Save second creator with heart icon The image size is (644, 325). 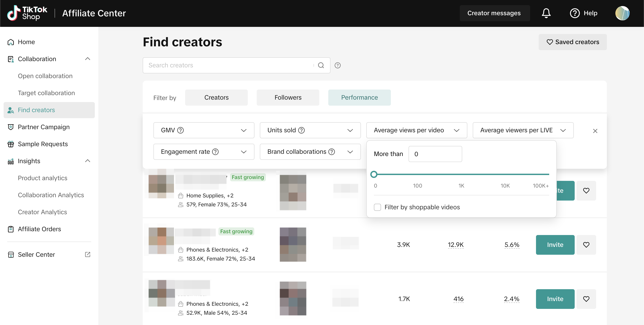586,245
